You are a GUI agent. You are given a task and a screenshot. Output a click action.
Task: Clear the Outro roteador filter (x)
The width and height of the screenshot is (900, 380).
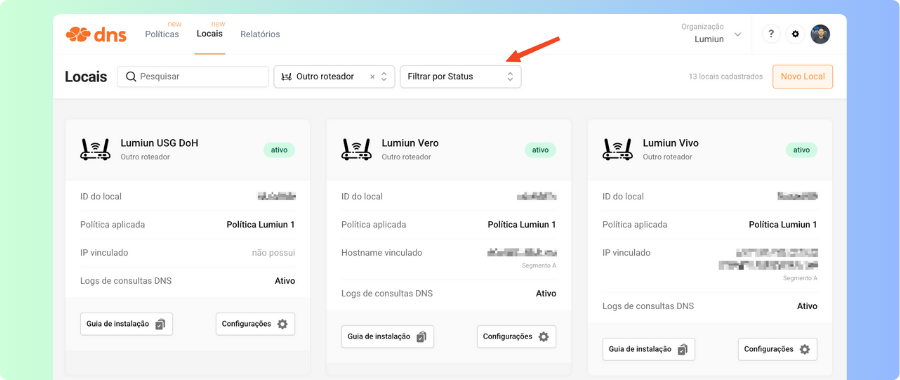(x=372, y=76)
